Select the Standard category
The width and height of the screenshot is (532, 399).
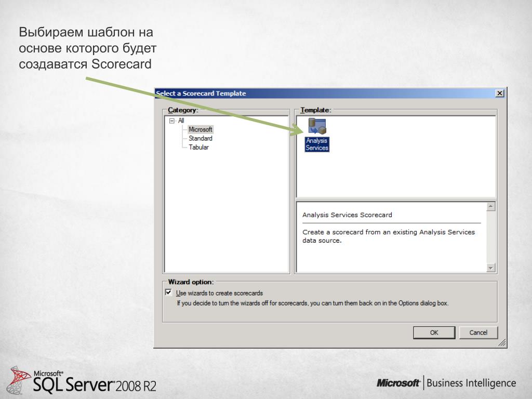[x=200, y=138]
